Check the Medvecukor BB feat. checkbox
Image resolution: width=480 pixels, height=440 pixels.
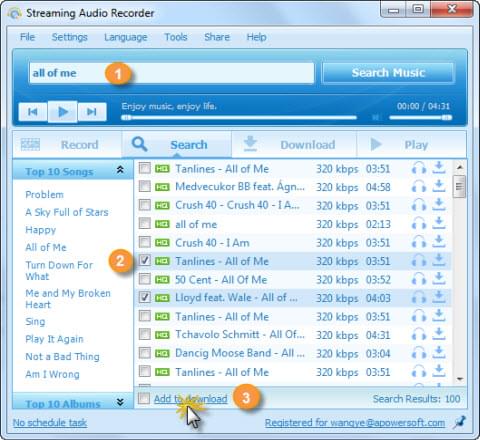tap(145, 186)
